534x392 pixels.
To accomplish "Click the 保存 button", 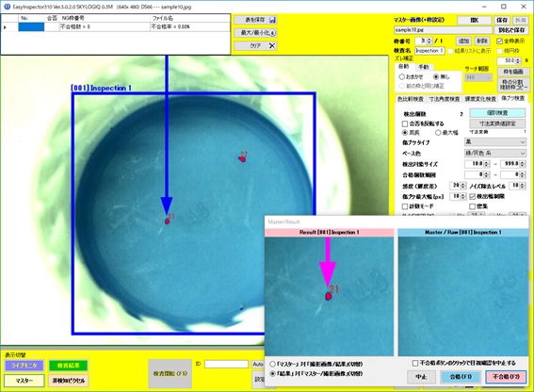I will point(502,21).
